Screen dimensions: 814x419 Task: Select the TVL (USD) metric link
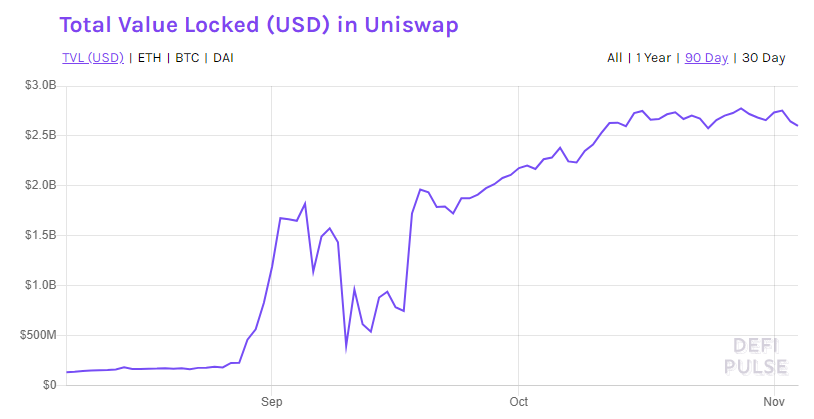click(93, 58)
